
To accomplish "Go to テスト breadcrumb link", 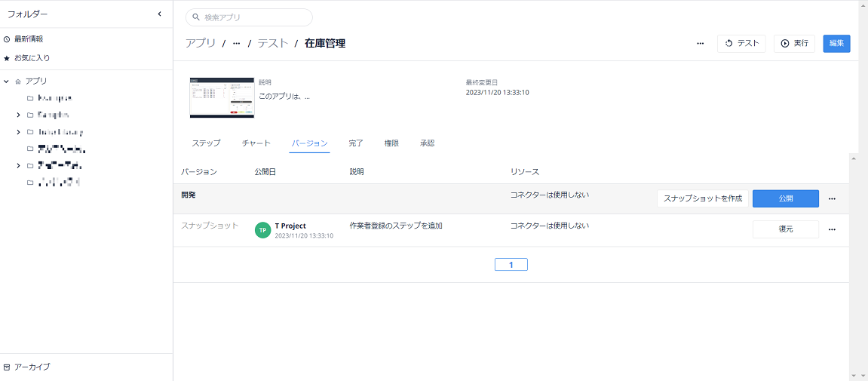I will pos(273,43).
